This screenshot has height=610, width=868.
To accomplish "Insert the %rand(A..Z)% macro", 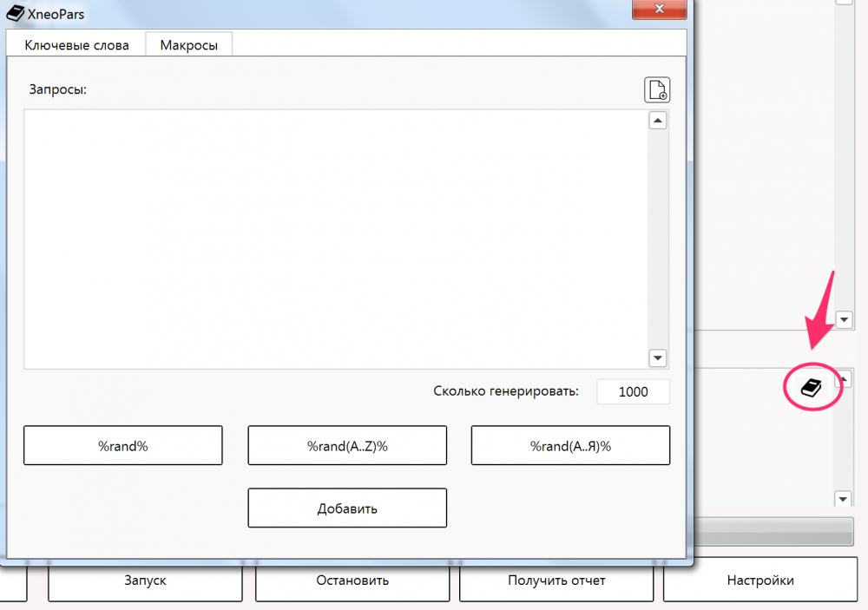I will pos(347,446).
